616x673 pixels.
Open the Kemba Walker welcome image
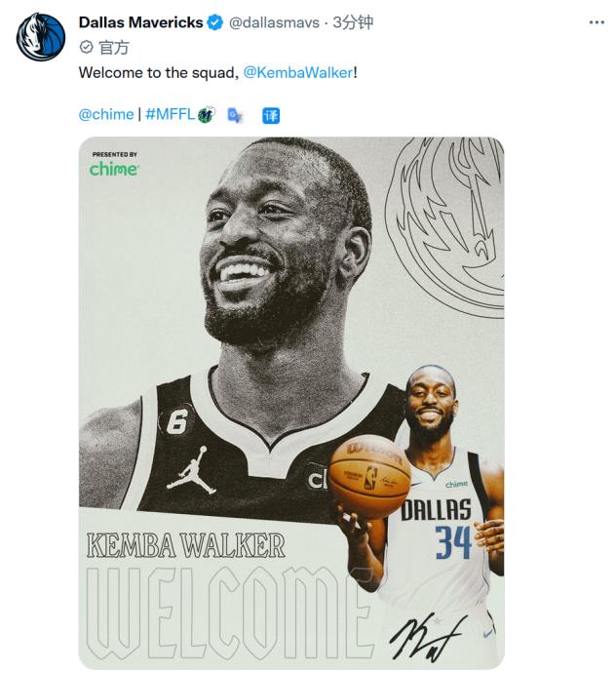click(291, 403)
